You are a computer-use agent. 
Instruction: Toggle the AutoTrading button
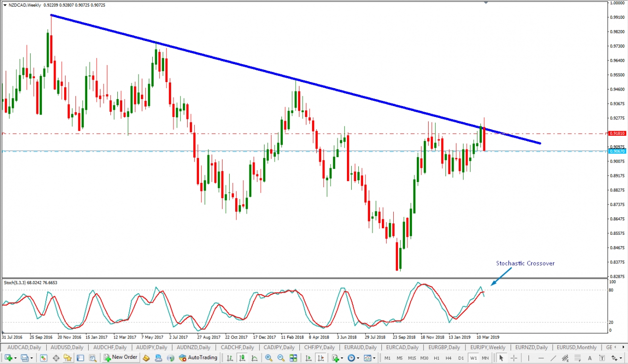(x=198, y=357)
